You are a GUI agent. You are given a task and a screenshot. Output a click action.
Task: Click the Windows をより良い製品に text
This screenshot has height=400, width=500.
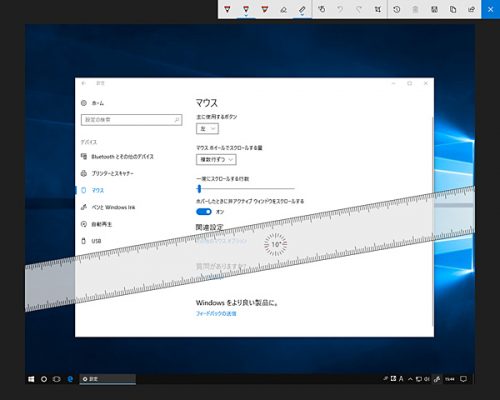coord(237,303)
